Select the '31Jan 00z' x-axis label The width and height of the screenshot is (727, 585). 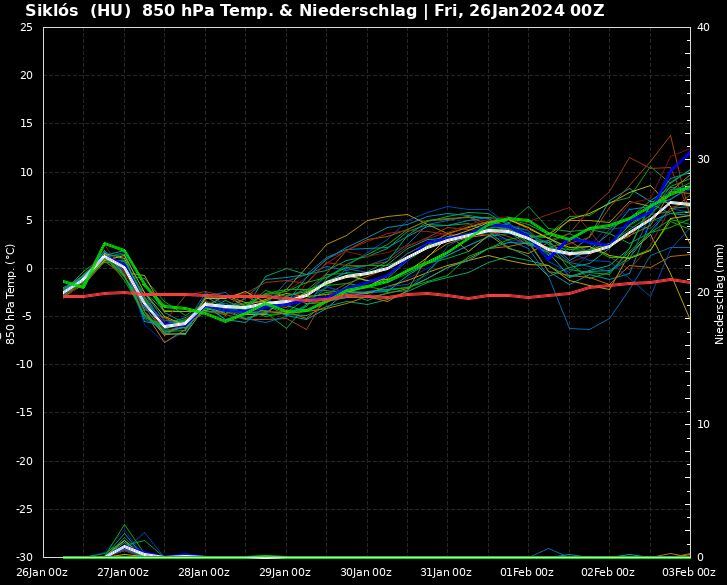[x=447, y=572]
